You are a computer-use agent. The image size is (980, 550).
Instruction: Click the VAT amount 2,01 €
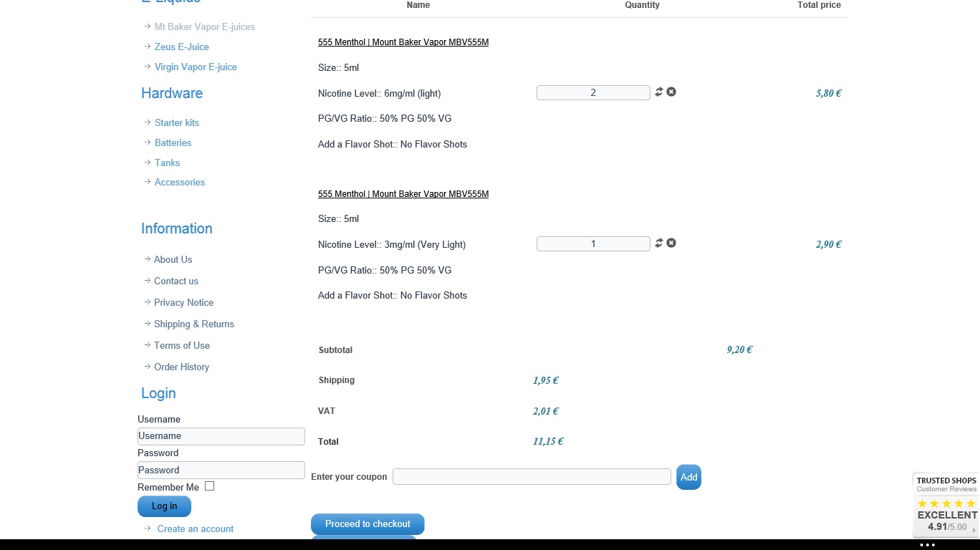546,411
